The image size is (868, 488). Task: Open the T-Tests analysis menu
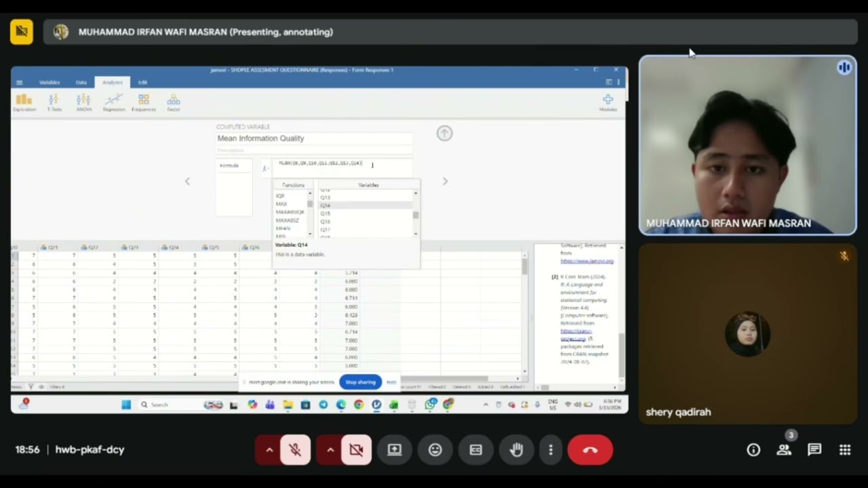click(x=54, y=102)
